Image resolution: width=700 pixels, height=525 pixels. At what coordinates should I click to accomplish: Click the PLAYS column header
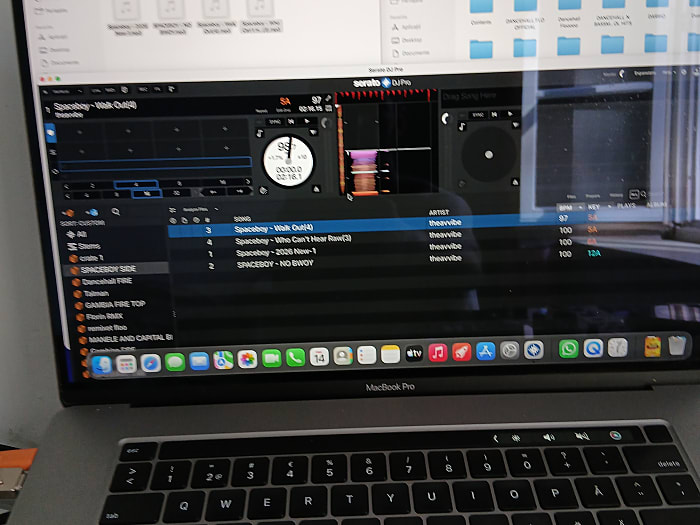(x=626, y=206)
